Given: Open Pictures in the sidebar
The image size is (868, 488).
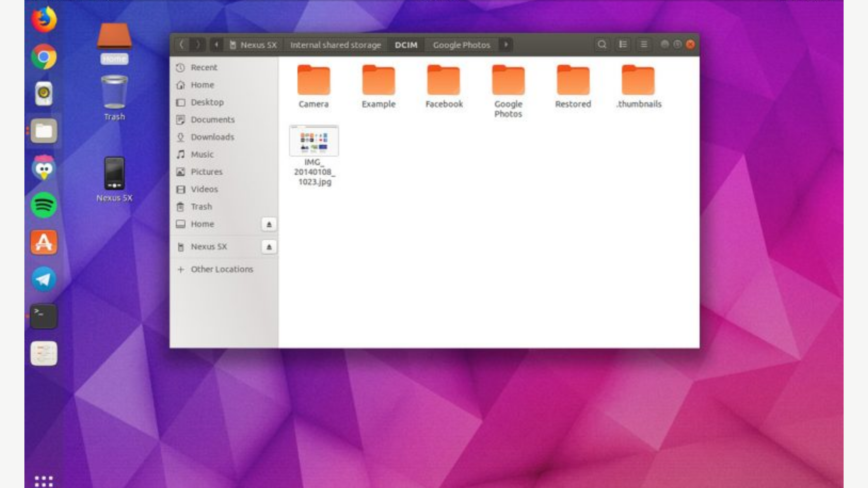Looking at the screenshot, I should pyautogui.click(x=224, y=172).
